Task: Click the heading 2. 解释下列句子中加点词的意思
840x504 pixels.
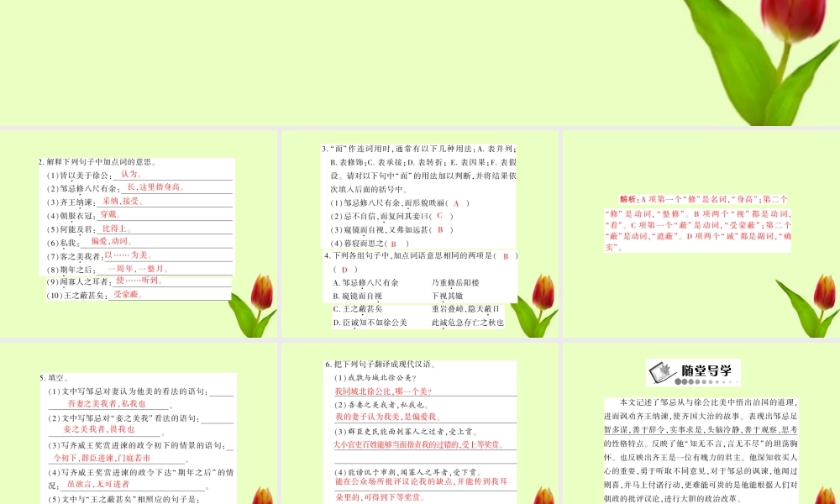Action: point(97,162)
